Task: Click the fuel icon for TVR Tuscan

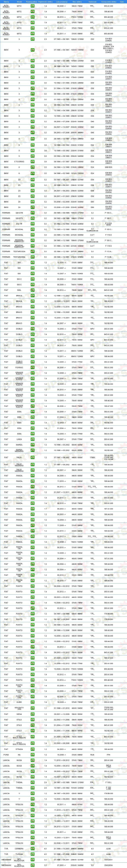Action: coord(33,854)
